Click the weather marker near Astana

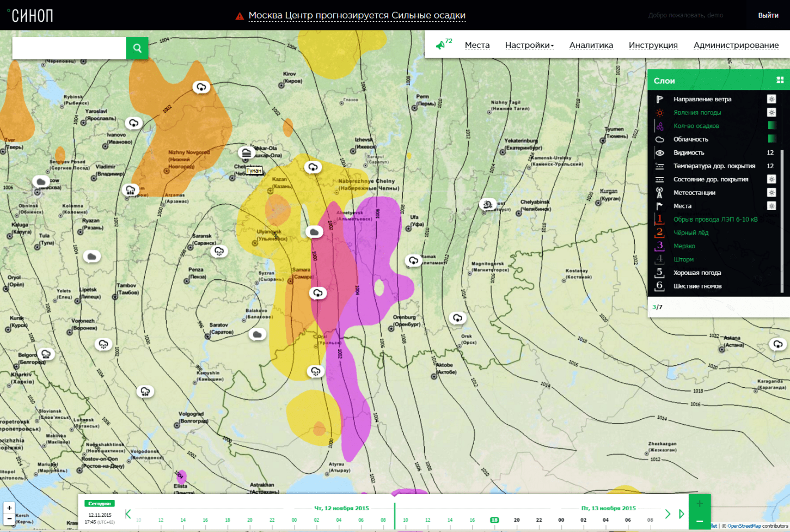[777, 344]
